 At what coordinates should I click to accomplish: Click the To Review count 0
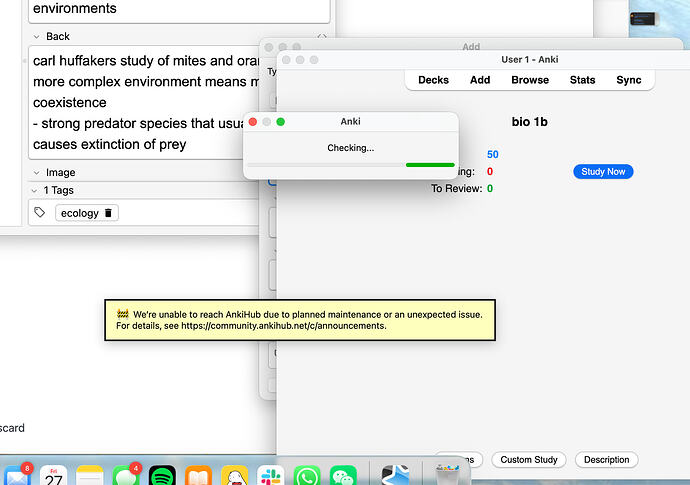coord(490,188)
